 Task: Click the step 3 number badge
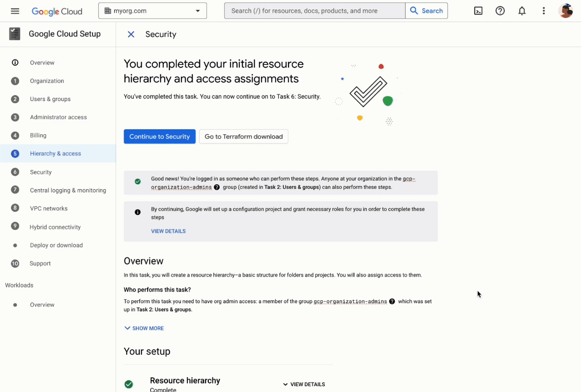[15, 117]
